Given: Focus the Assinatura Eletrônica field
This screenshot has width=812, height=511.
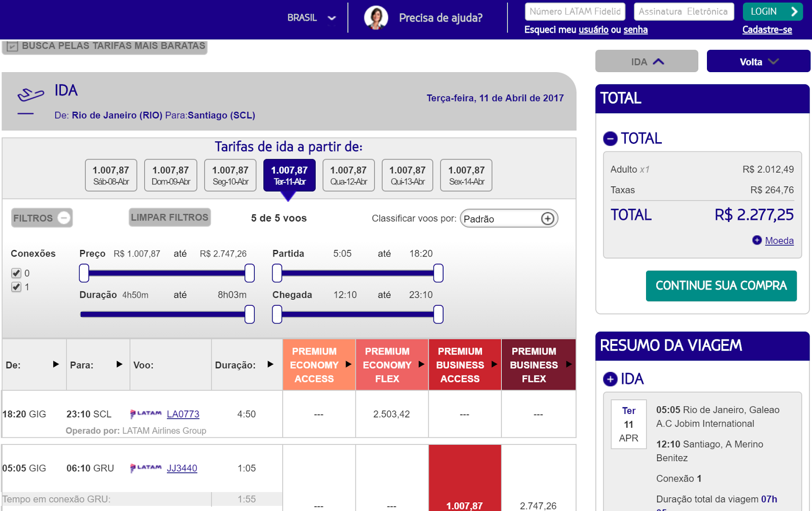Looking at the screenshot, I should (684, 11).
